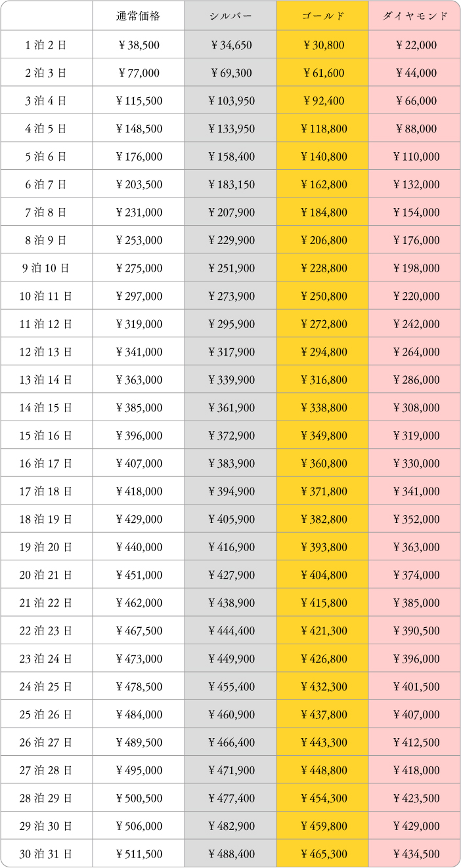Click the ¥203,500 regular price cell
Screen dimensions: 461x868
(138, 185)
